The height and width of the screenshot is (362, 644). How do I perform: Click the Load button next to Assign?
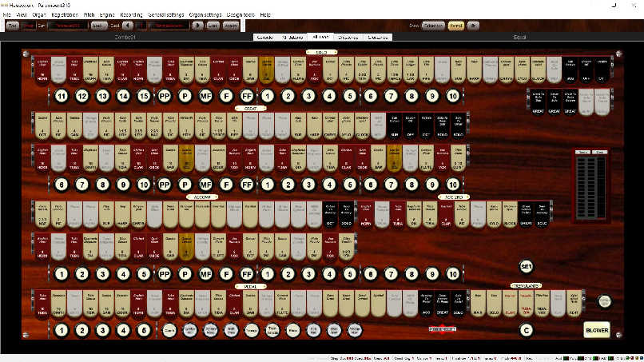pyautogui.click(x=213, y=26)
